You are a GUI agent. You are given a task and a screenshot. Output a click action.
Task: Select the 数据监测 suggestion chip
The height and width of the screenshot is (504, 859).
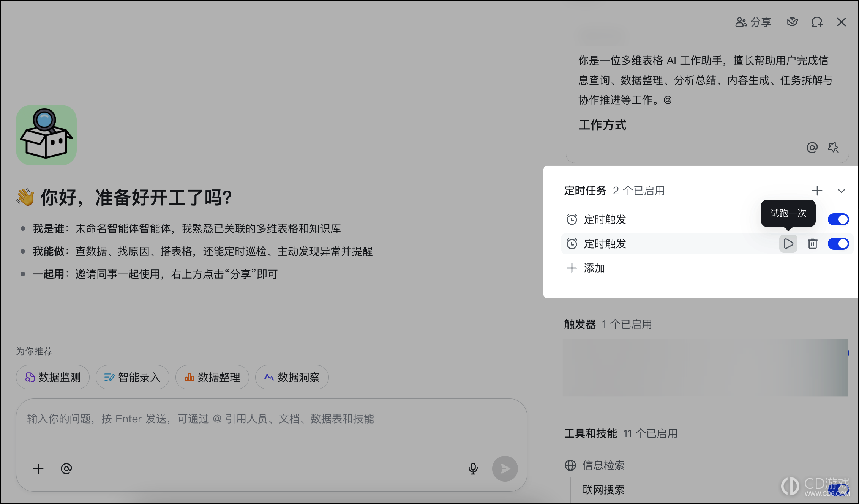(x=53, y=377)
